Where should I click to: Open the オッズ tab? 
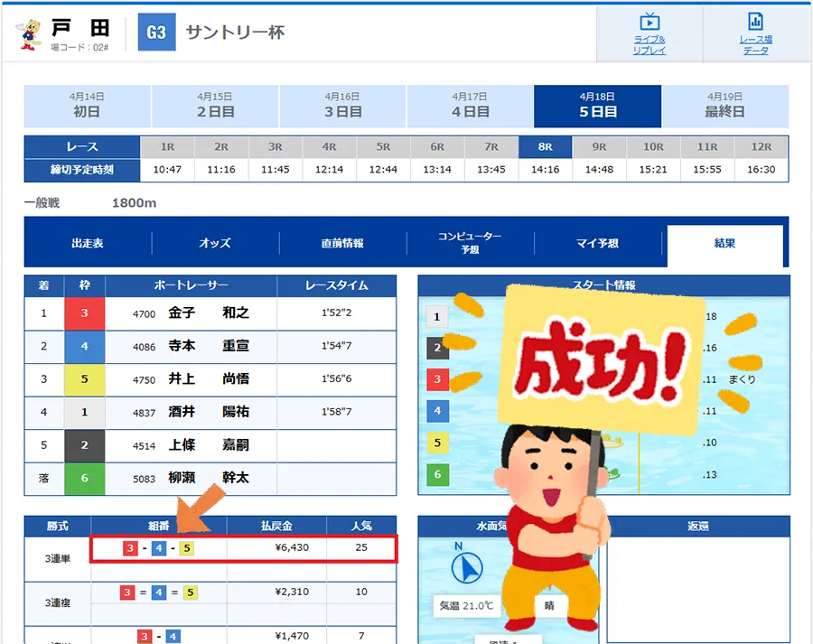(215, 243)
